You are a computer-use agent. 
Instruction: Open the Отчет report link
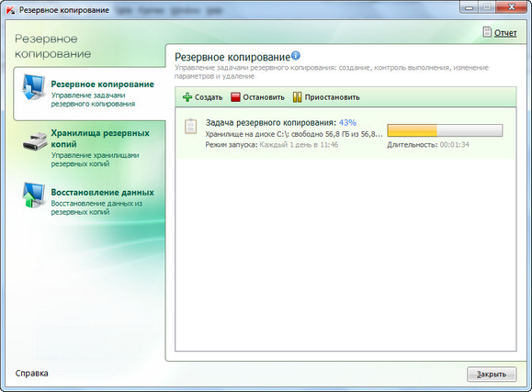point(505,33)
